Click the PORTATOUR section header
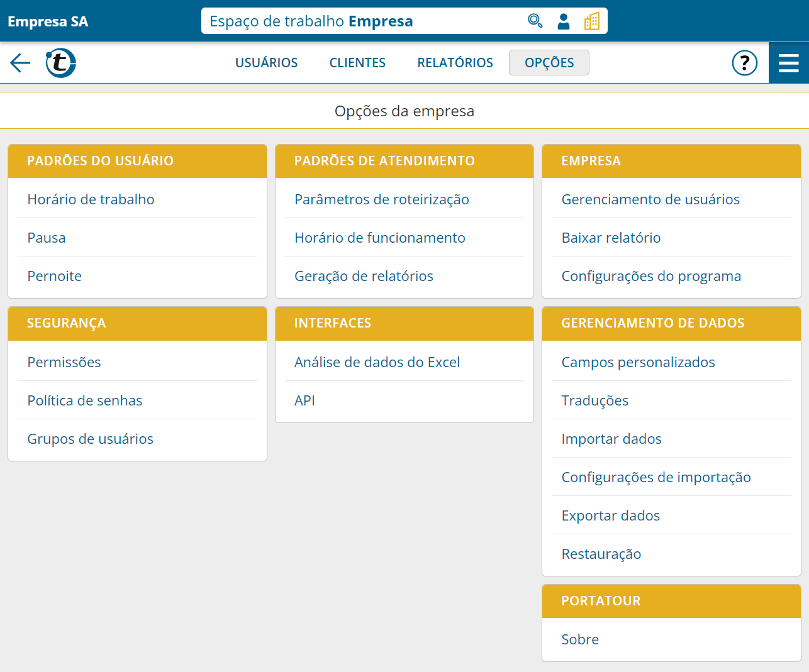Image resolution: width=809 pixels, height=672 pixels. coord(671,601)
